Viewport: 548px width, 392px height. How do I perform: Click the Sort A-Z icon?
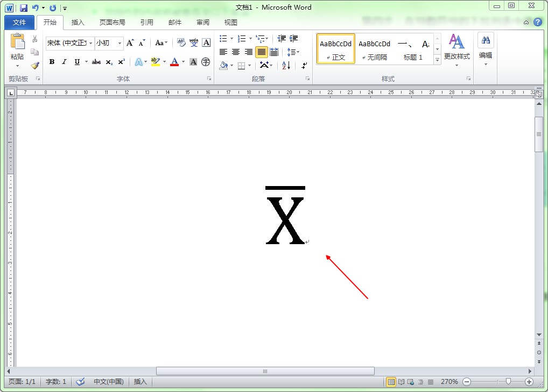coord(286,66)
